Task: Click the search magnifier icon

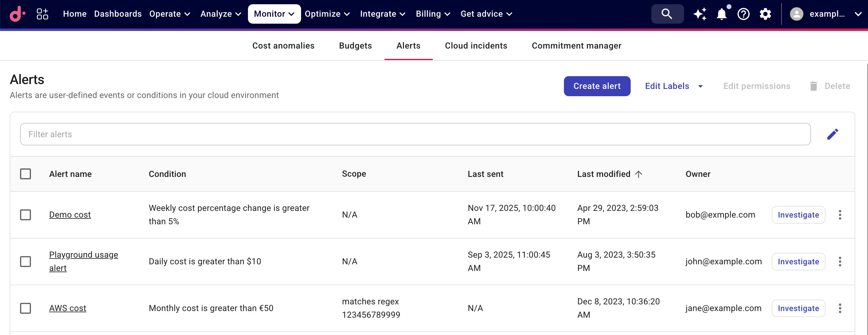Action: (667, 14)
